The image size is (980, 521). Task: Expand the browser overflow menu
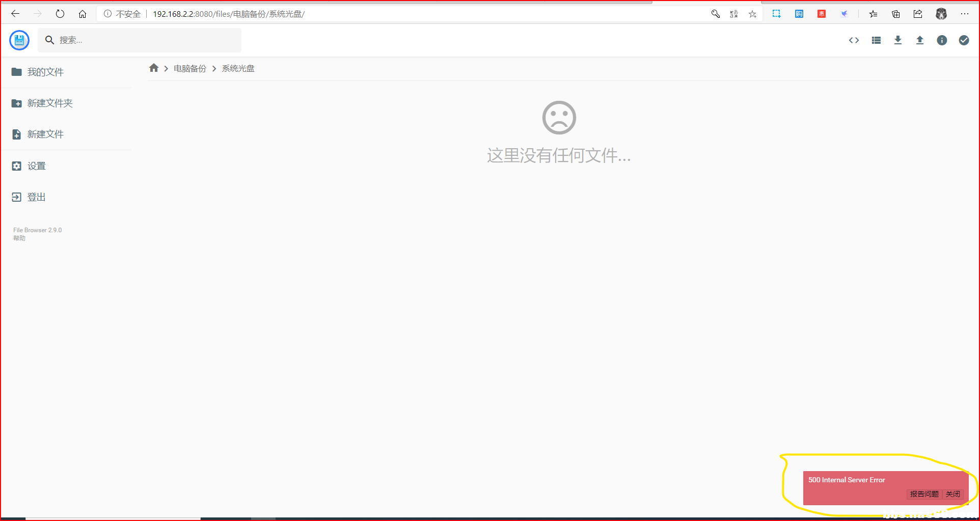tap(965, 14)
